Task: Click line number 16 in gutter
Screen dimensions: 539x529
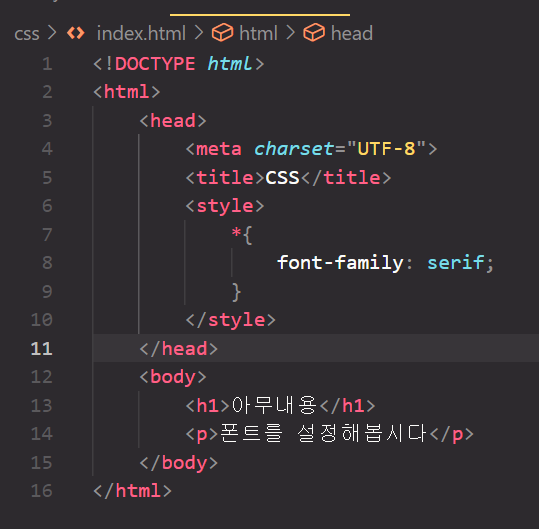Action: pyautogui.click(x=41, y=491)
